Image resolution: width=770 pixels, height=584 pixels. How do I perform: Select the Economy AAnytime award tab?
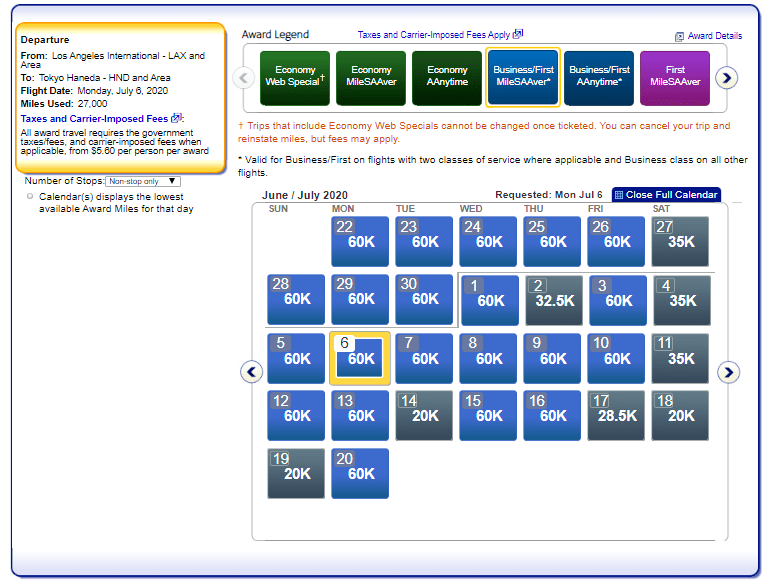coord(447,78)
